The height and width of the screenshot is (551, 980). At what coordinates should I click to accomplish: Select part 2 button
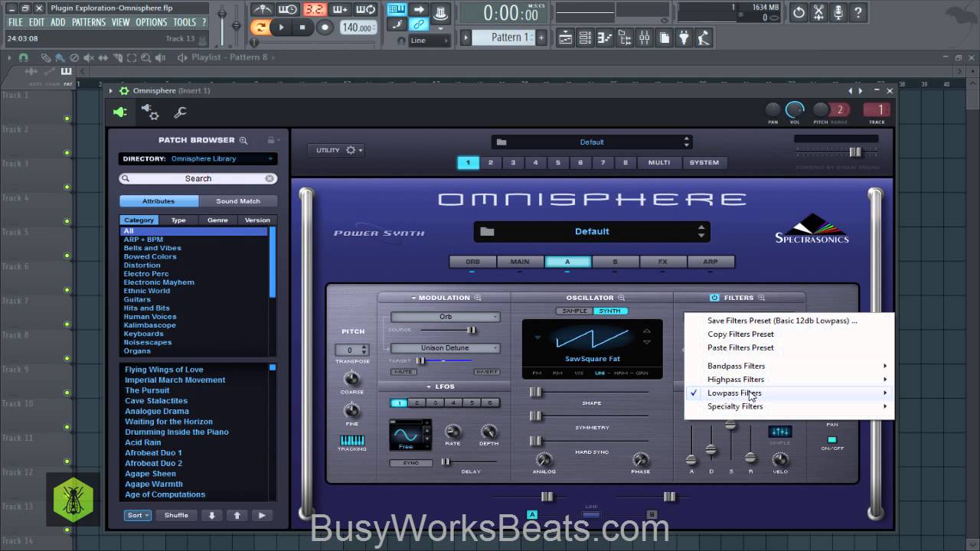point(491,162)
